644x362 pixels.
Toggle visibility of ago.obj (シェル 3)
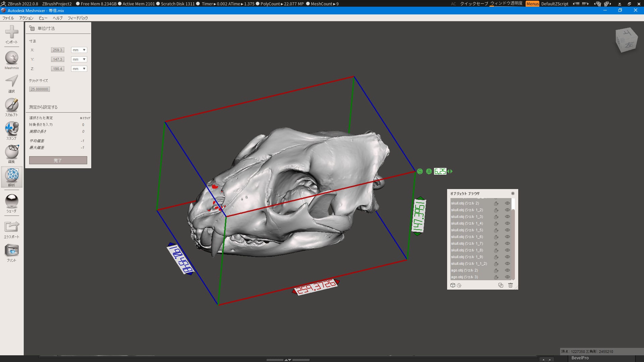pyautogui.click(x=507, y=277)
